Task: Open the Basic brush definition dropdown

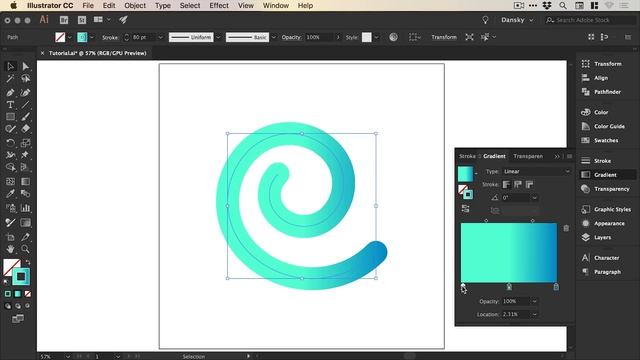Action: pos(273,37)
